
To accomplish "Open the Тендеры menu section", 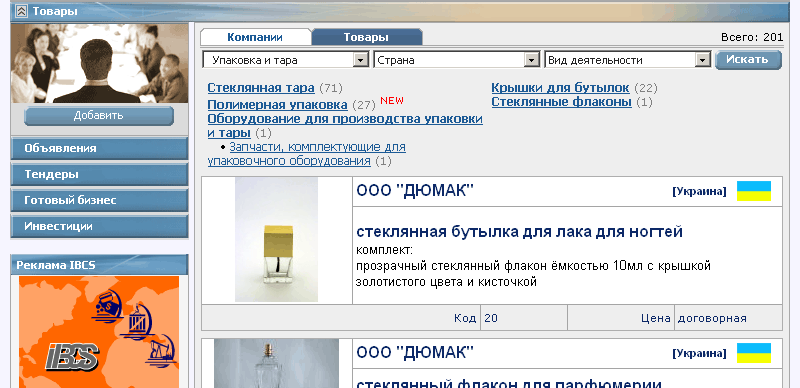I will pos(99,175).
